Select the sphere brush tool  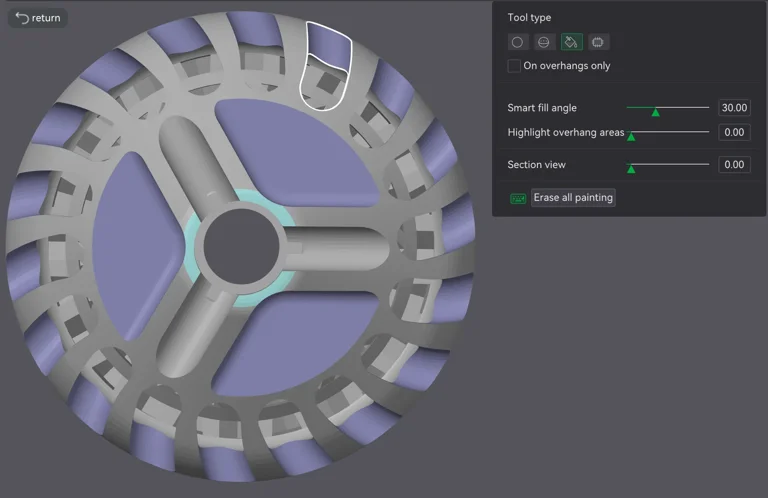[x=544, y=42]
